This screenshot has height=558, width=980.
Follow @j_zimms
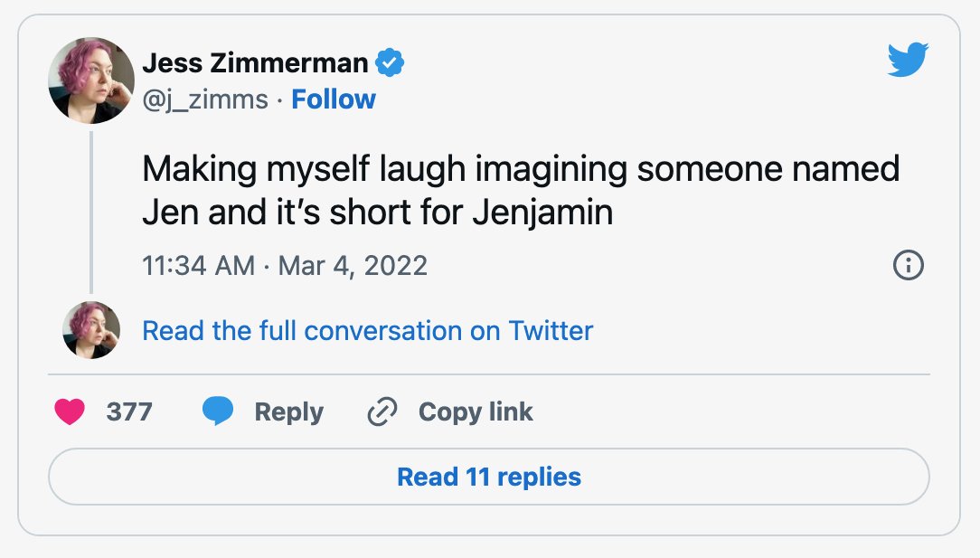click(333, 99)
